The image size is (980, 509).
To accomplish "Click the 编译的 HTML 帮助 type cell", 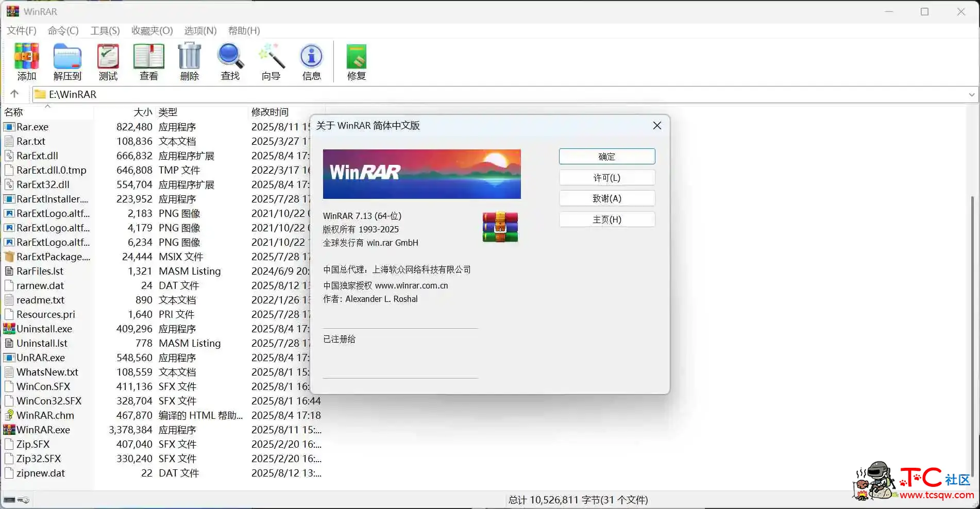I will click(x=200, y=415).
